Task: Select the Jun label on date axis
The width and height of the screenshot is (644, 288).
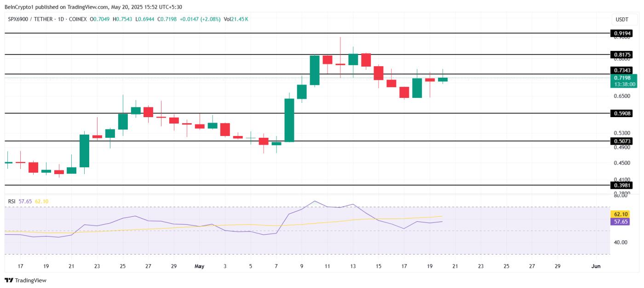Action: [595, 265]
